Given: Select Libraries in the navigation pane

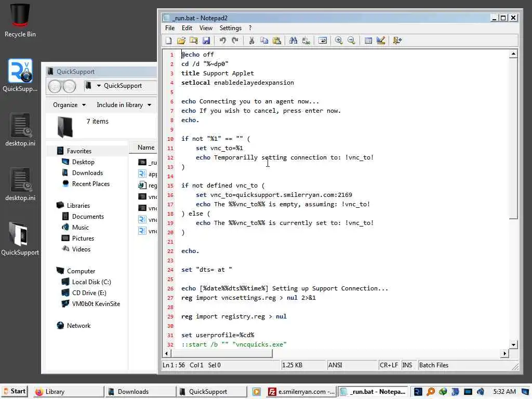Looking at the screenshot, I should [x=78, y=206].
